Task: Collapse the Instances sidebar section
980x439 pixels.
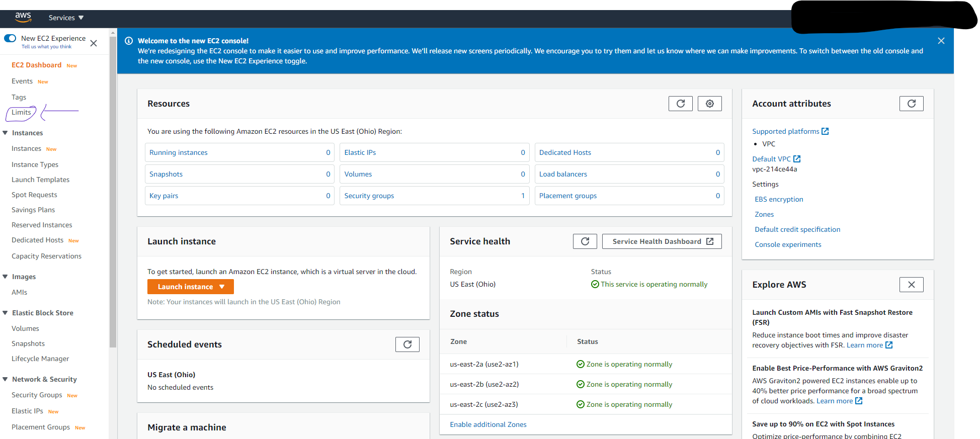Action: [5, 133]
